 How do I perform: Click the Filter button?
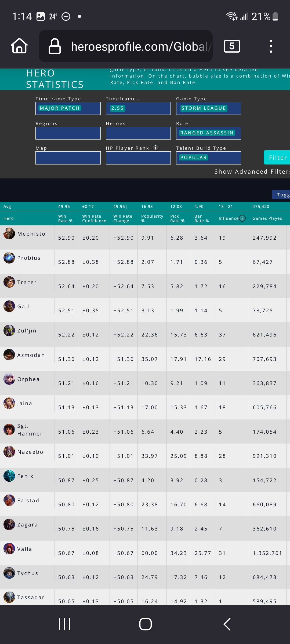coord(277,158)
